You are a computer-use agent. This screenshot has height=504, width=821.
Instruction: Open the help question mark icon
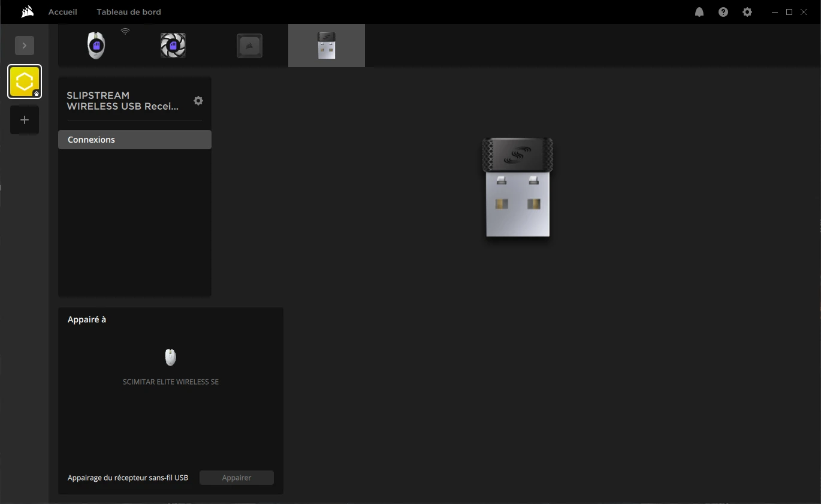point(723,12)
